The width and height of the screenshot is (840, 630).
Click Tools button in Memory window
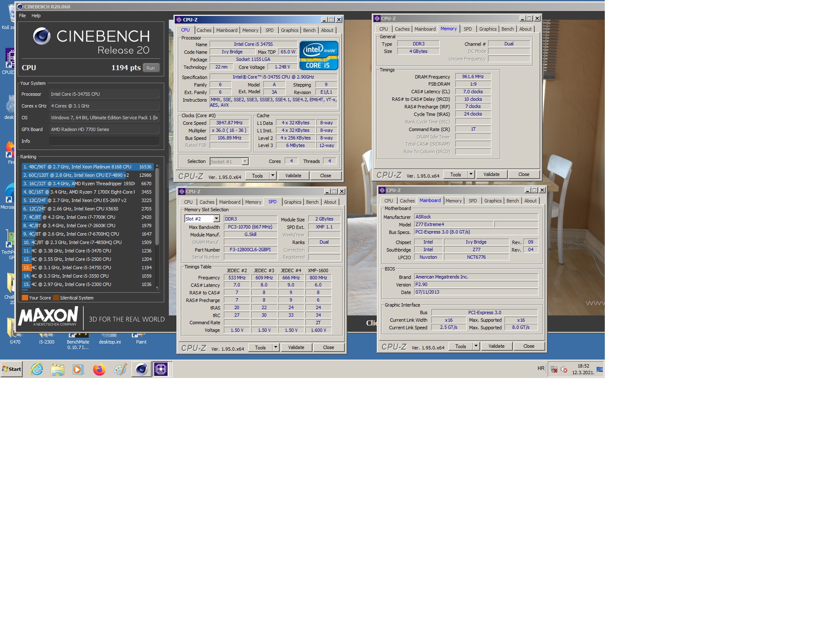(x=456, y=174)
